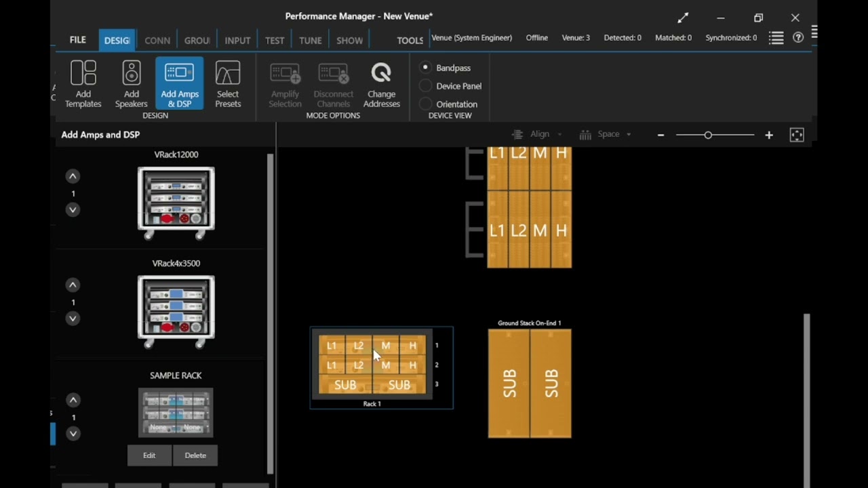This screenshot has height=488, width=868.
Task: Click the Edit button for SAMPLE RACK
Action: 149,455
